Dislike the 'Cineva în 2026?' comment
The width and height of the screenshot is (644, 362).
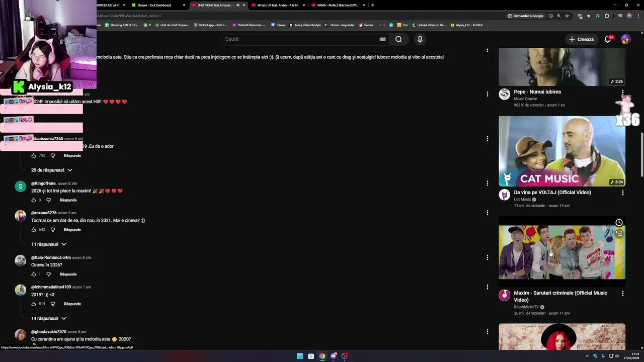pos(48,274)
